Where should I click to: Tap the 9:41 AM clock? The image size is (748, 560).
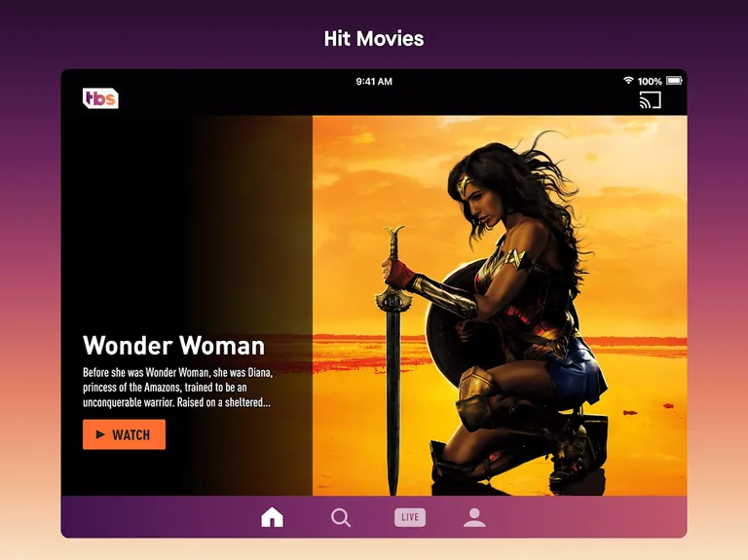click(374, 82)
